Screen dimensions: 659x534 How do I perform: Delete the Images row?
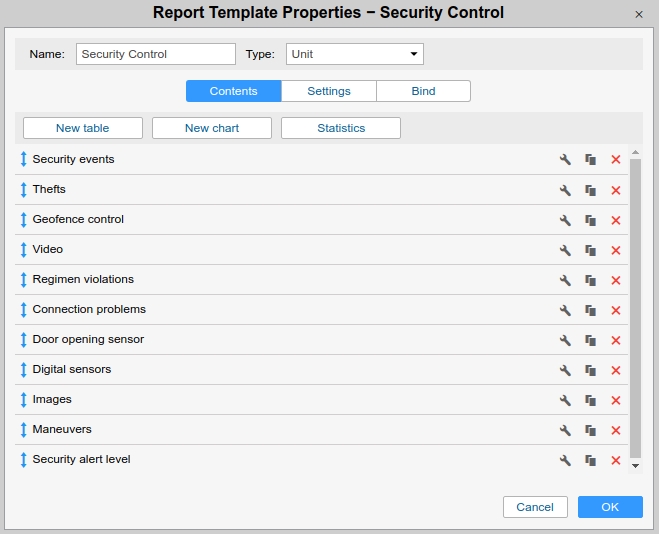616,400
